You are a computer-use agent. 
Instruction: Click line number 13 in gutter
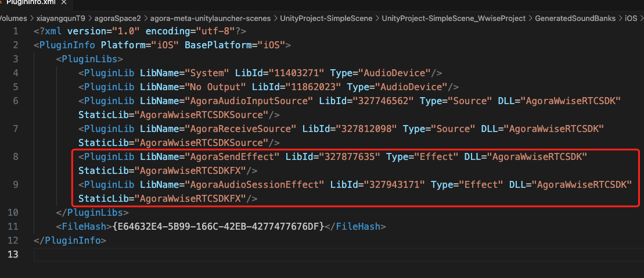coord(13,255)
